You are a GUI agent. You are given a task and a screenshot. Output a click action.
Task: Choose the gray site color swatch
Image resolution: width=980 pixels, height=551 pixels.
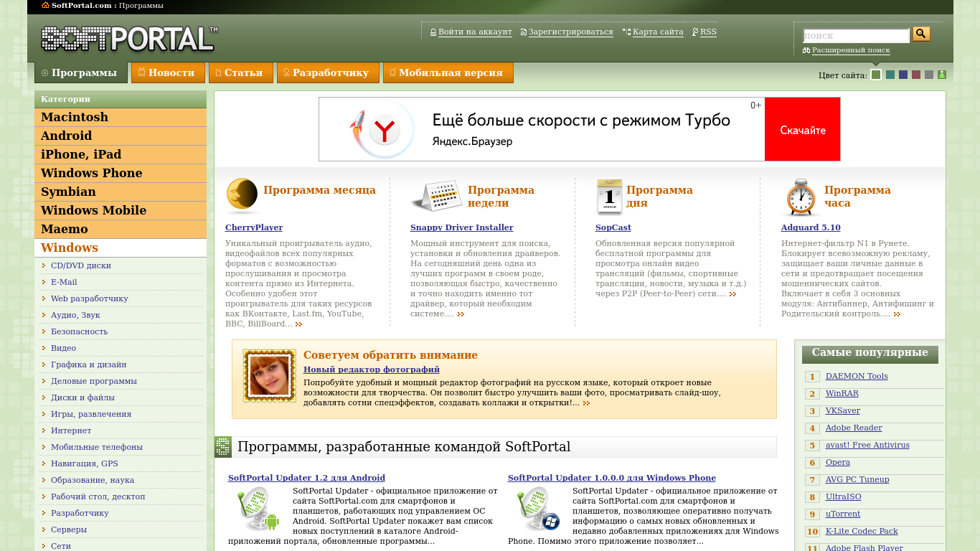[x=929, y=75]
